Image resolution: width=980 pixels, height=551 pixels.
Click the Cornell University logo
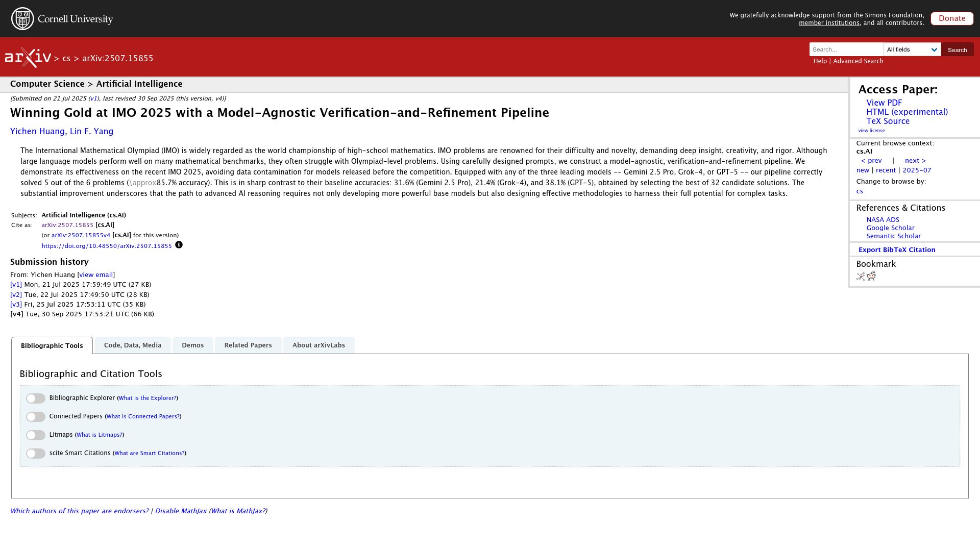pos(62,19)
